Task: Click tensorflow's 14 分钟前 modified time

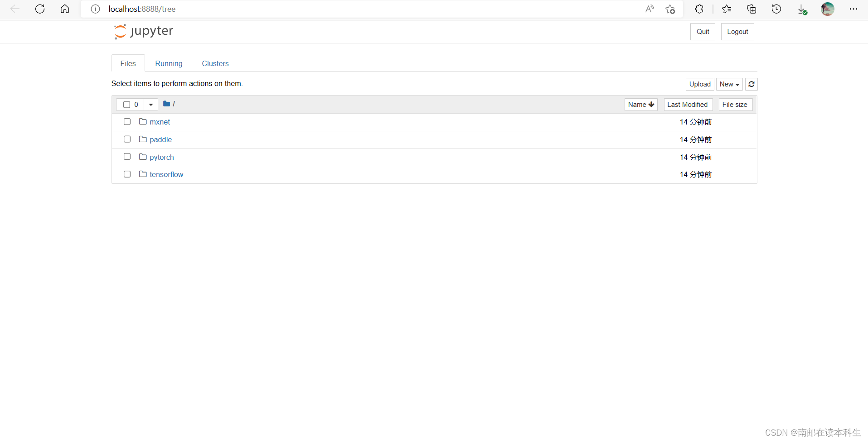Action: 696,174
